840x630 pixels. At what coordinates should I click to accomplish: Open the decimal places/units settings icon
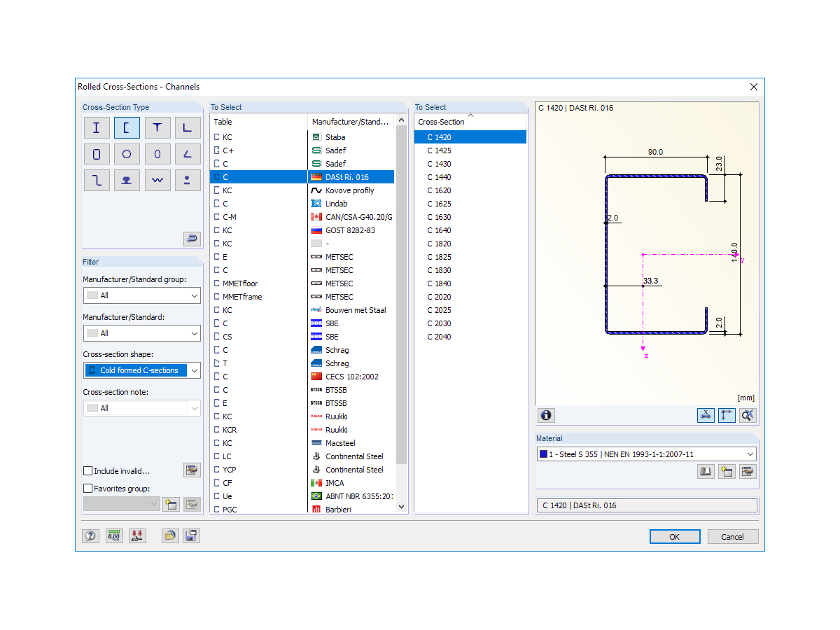point(114,536)
